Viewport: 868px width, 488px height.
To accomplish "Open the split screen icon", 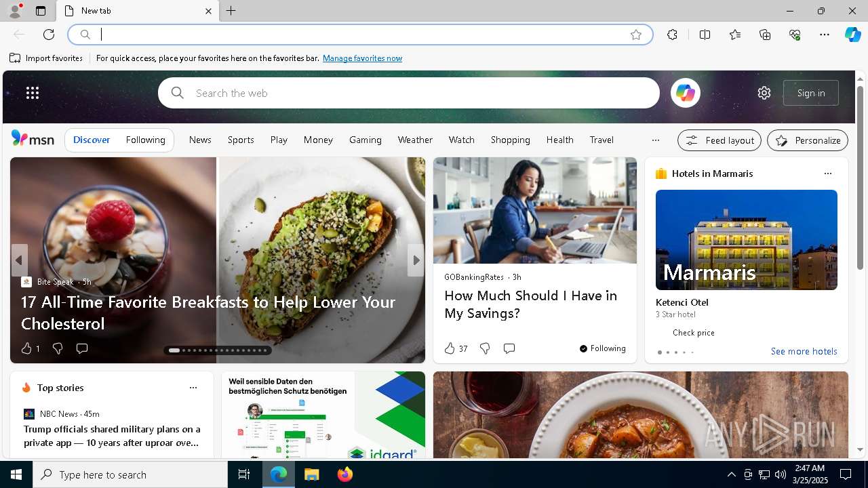I will [705, 35].
